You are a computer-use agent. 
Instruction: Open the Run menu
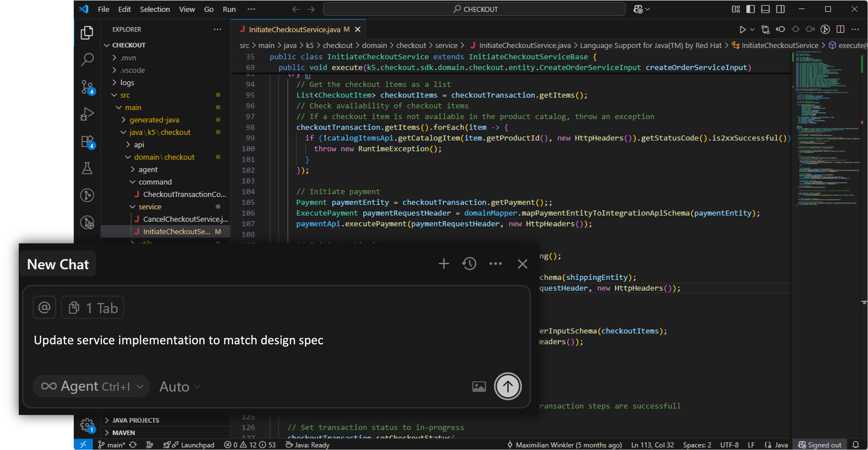tap(229, 9)
